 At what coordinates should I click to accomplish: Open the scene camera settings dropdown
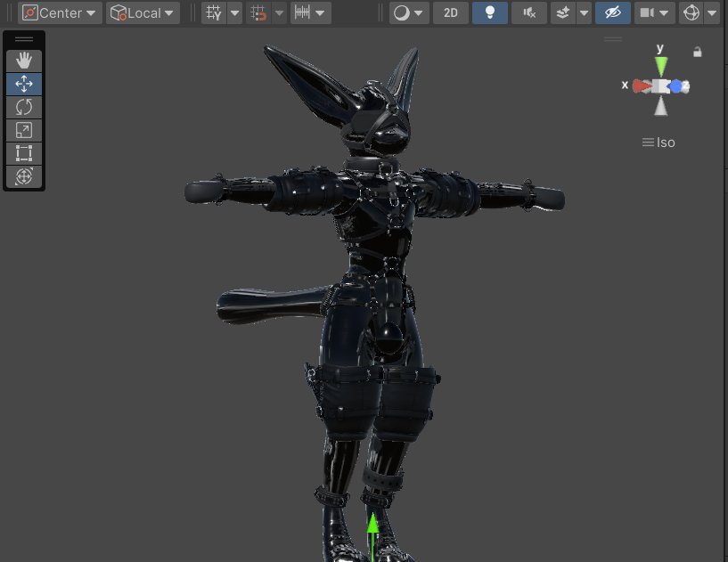654,13
